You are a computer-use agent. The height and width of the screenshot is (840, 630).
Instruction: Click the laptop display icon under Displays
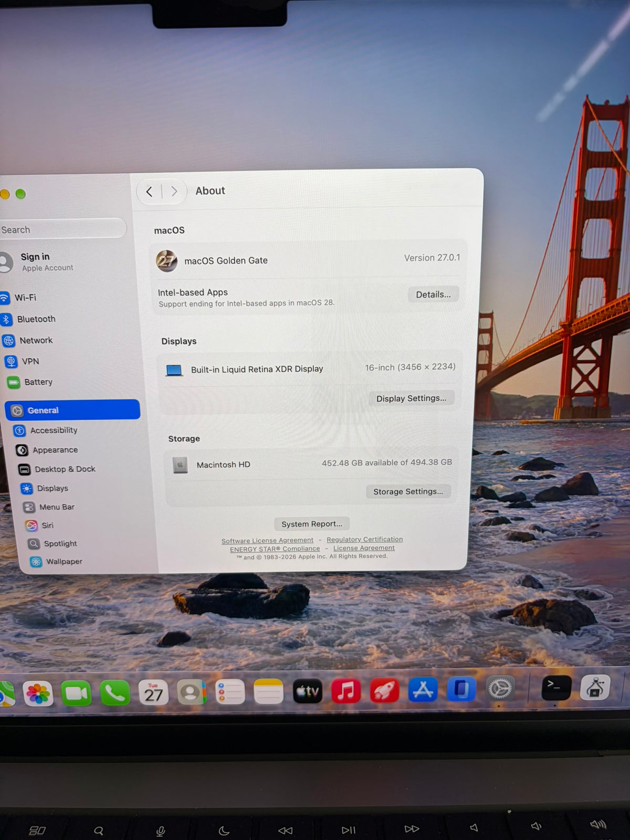[x=174, y=371]
